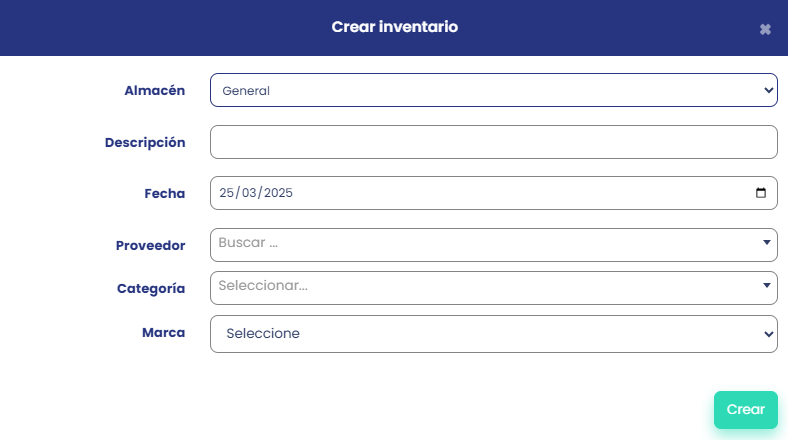The height and width of the screenshot is (440, 788).
Task: Click the Categoría dropdown arrow
Action: click(766, 286)
